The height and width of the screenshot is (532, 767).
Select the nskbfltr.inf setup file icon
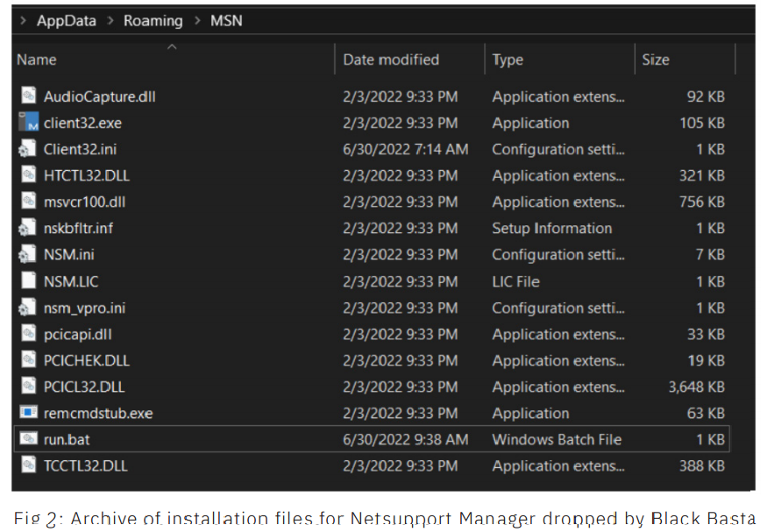tap(28, 228)
